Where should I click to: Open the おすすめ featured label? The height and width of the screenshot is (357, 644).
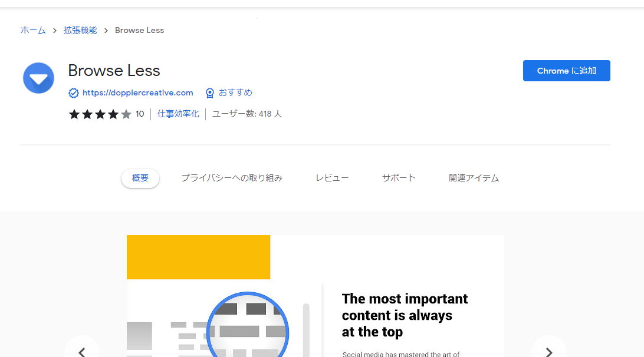click(235, 92)
